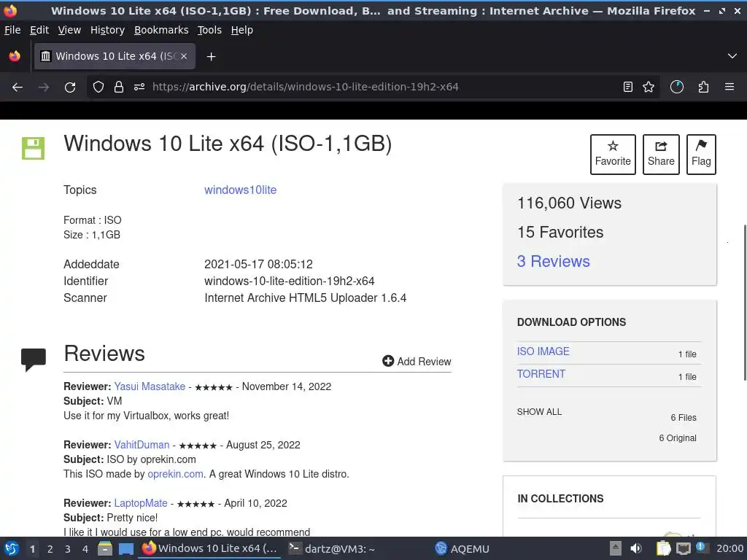Go back using the back arrow

pyautogui.click(x=18, y=87)
